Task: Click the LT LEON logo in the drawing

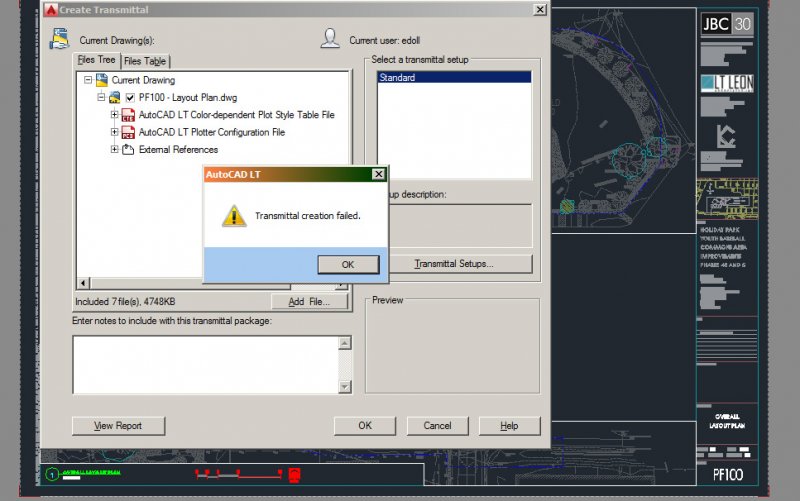Action: click(x=727, y=83)
